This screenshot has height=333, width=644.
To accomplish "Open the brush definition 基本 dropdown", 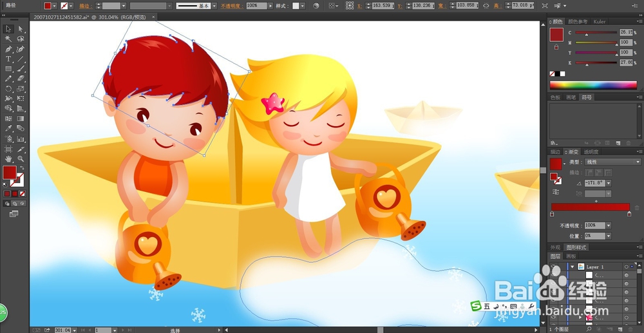I will (x=214, y=6).
